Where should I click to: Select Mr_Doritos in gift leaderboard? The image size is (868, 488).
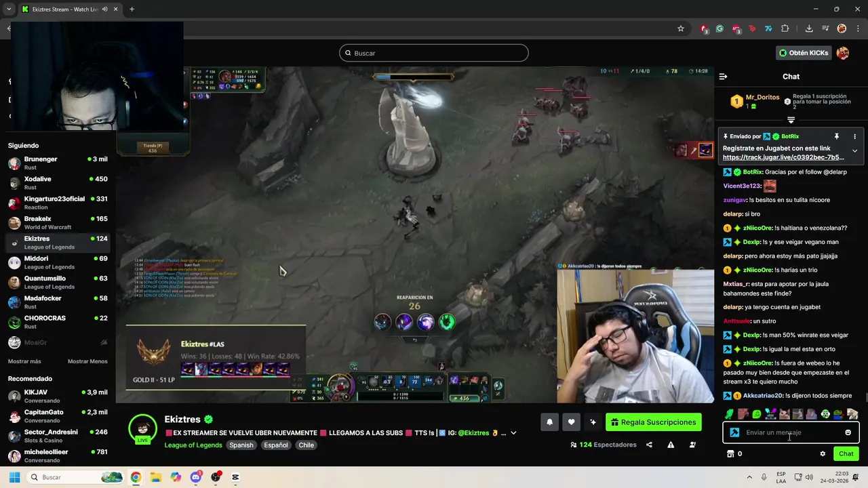[x=763, y=98]
